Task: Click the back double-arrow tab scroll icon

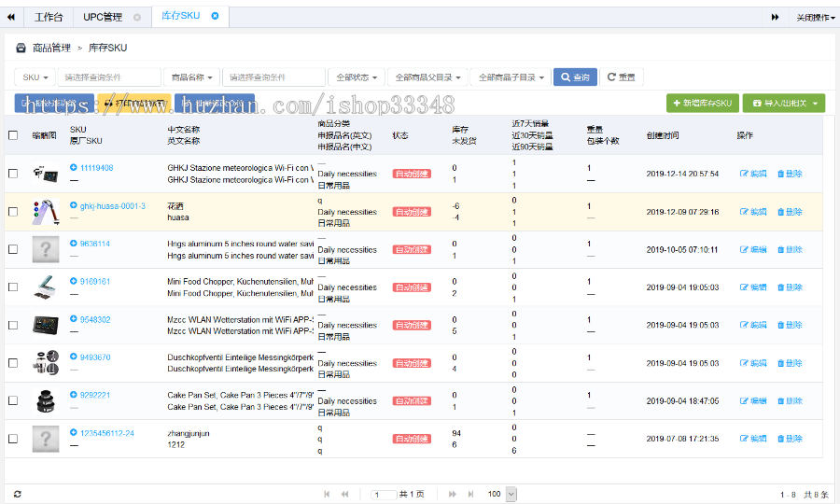Action: pyautogui.click(x=10, y=17)
